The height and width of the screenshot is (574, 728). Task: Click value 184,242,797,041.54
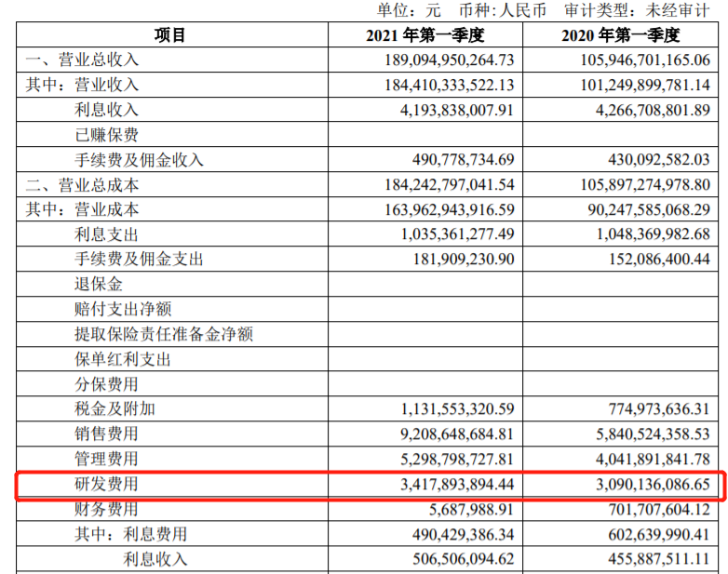click(x=450, y=185)
